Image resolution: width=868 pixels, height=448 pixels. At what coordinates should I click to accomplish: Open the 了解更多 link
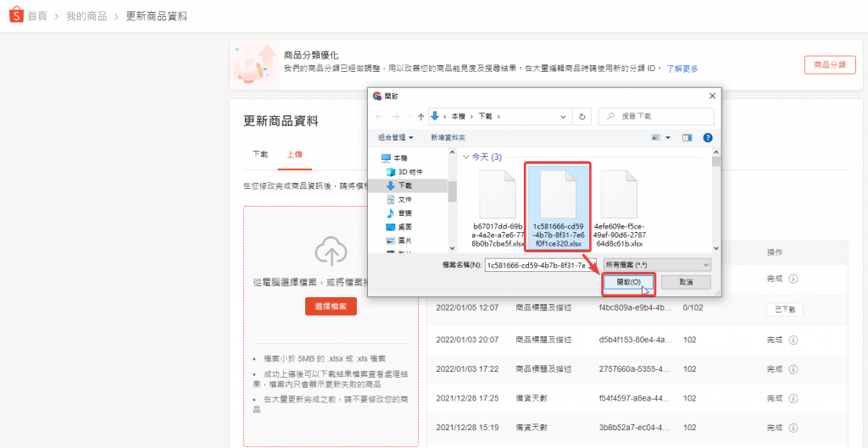coord(682,69)
